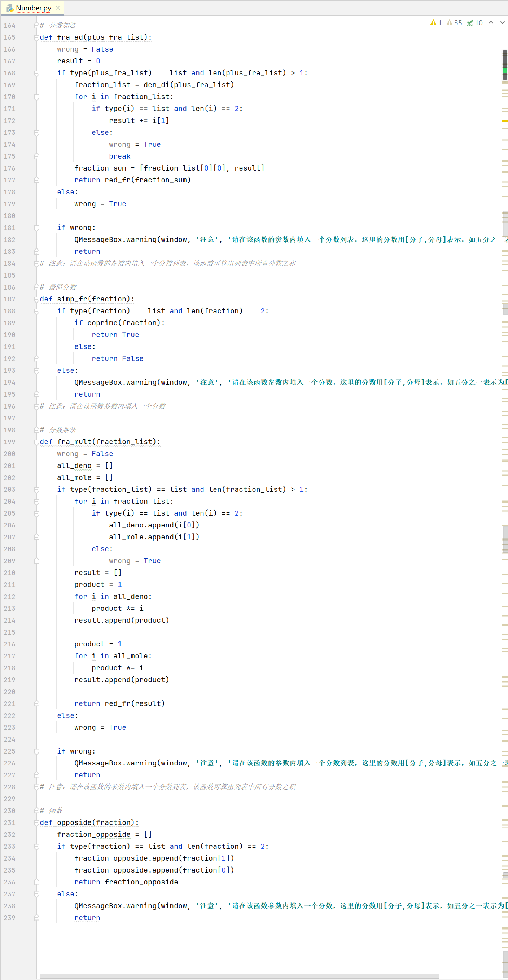The image size is (508, 980).
Task: Click the comment '# 分数加法' on line 164
Action: 58,26
